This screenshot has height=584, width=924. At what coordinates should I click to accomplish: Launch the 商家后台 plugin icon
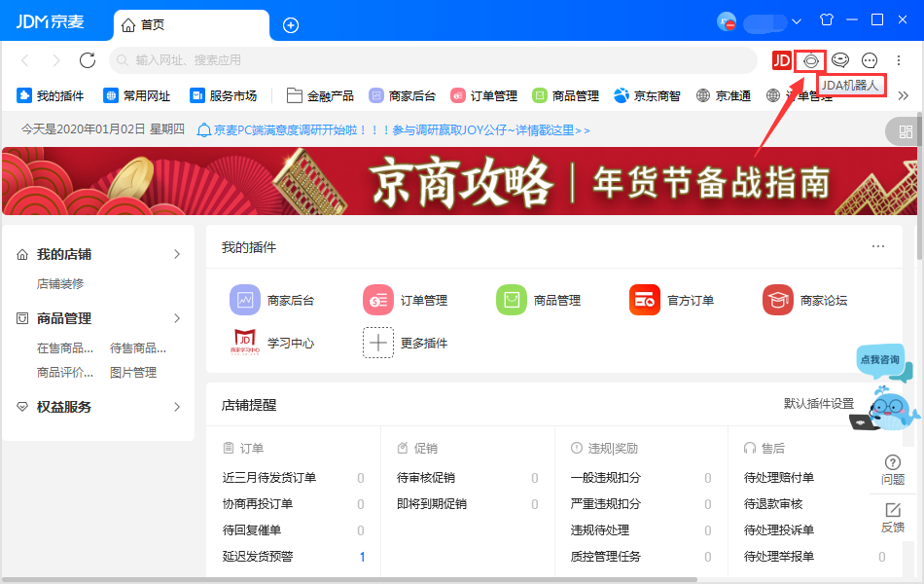click(245, 300)
